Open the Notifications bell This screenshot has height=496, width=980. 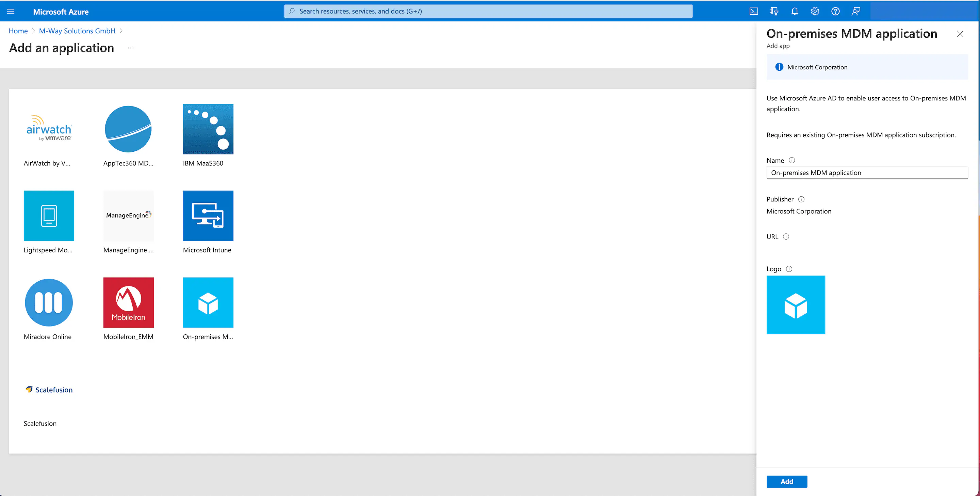pyautogui.click(x=794, y=11)
